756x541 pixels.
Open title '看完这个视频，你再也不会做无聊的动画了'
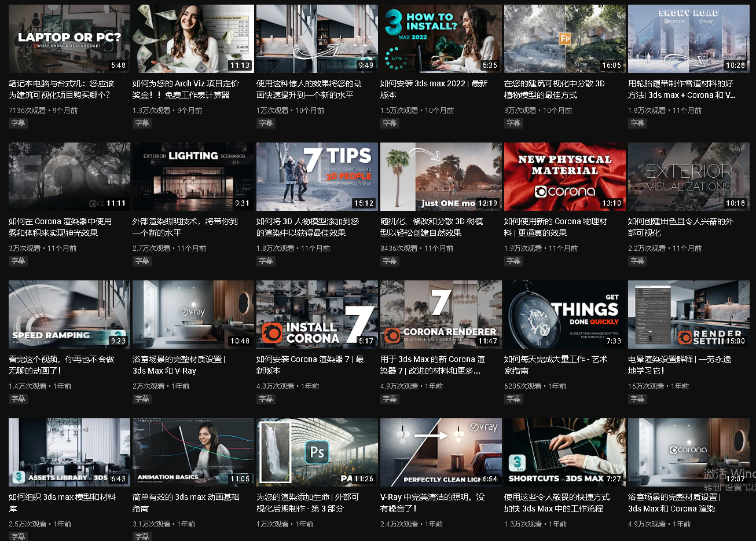[x=61, y=365]
